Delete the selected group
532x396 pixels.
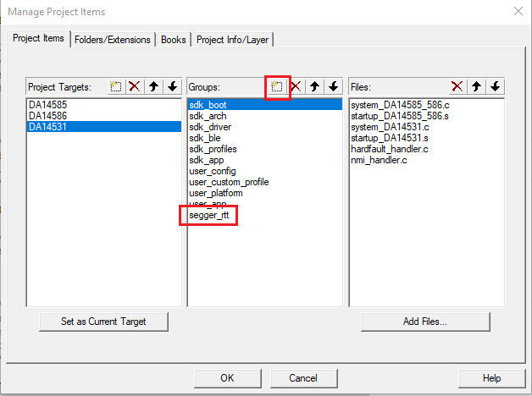(296, 86)
